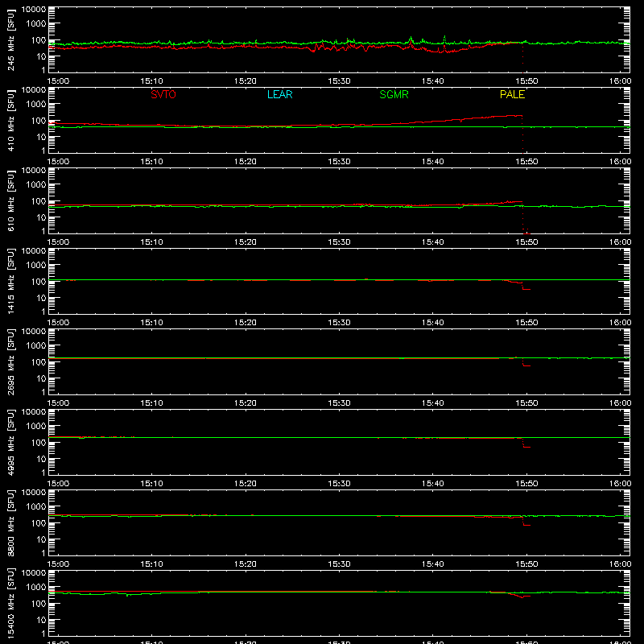Screen dimensions: 644x644
Task: Click the cyan LEAR station label
Action: tap(279, 94)
